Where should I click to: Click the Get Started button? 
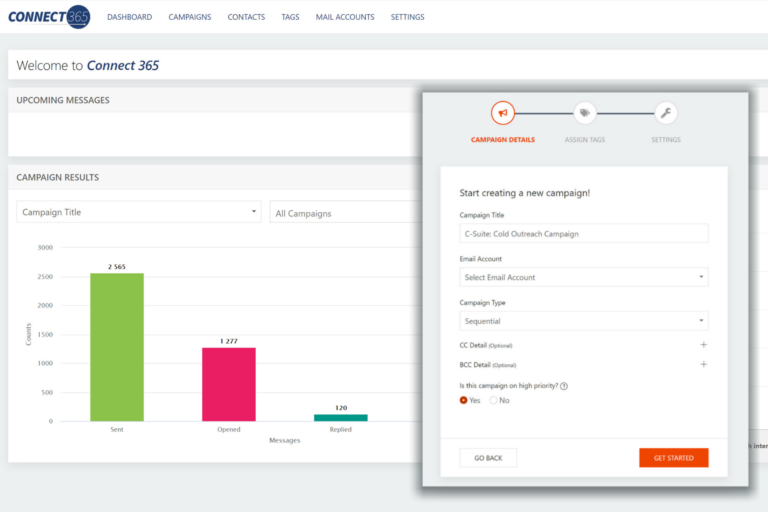674,457
